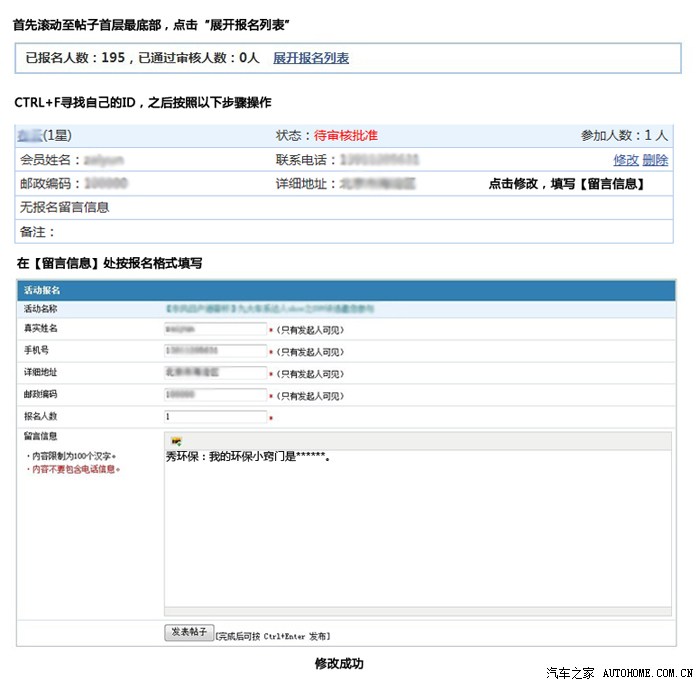Image resolution: width=700 pixels, height=682 pixels.
Task: Focus the 真实姓名 input field
Action: (x=215, y=328)
